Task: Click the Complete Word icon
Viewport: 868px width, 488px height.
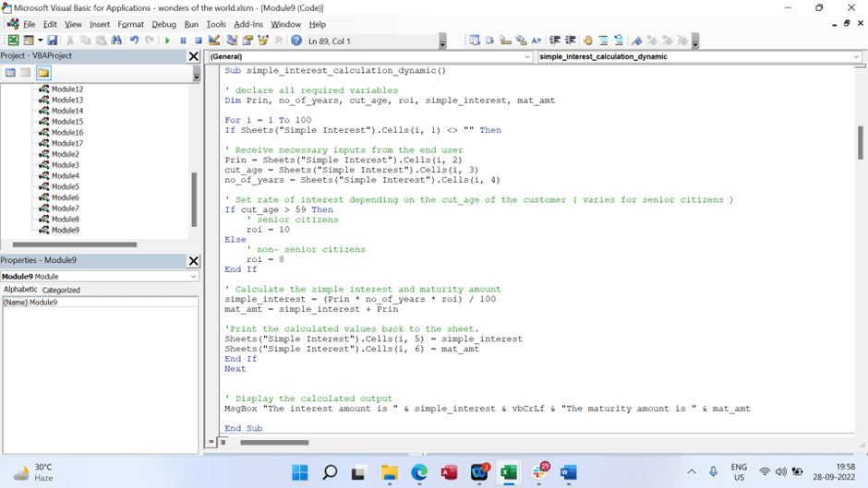Action: tap(536, 41)
